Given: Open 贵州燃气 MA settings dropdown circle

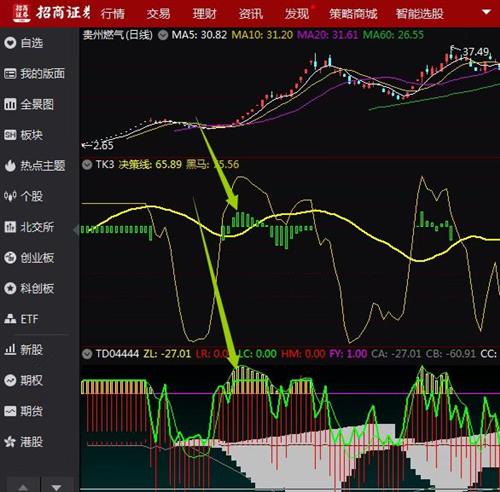Looking at the screenshot, I should pyautogui.click(x=163, y=35).
